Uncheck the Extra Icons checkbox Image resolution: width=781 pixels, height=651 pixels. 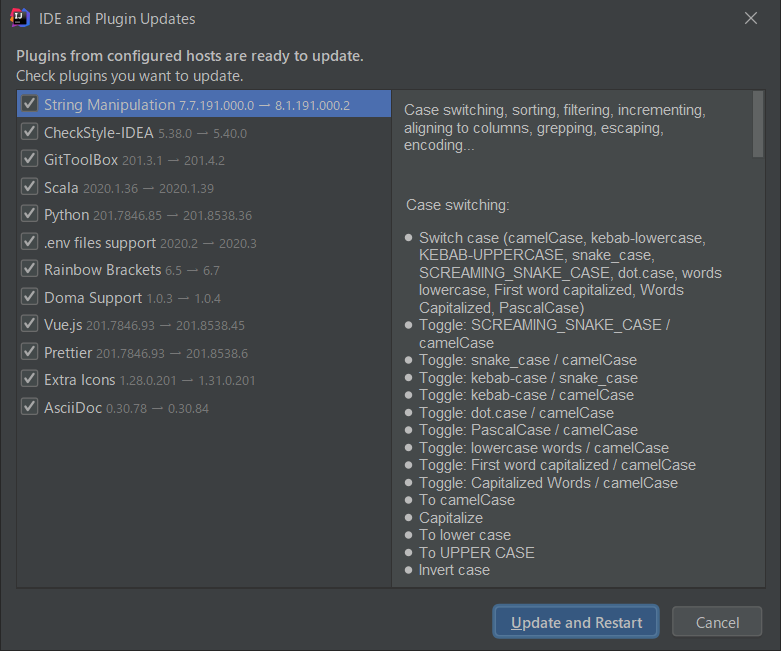point(29,379)
